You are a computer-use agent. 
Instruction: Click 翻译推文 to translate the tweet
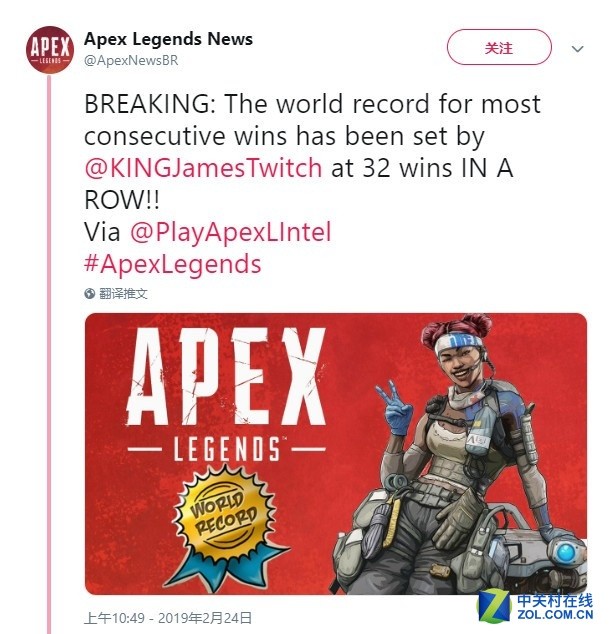click(123, 294)
